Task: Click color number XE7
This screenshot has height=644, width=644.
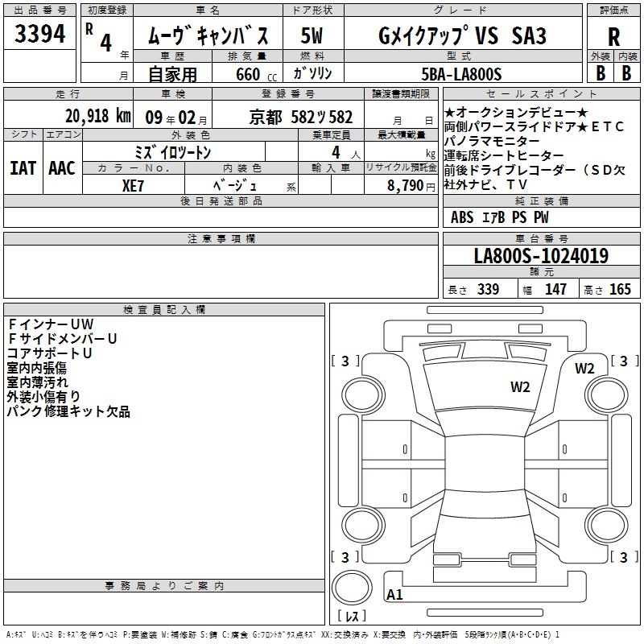Action: [x=133, y=186]
